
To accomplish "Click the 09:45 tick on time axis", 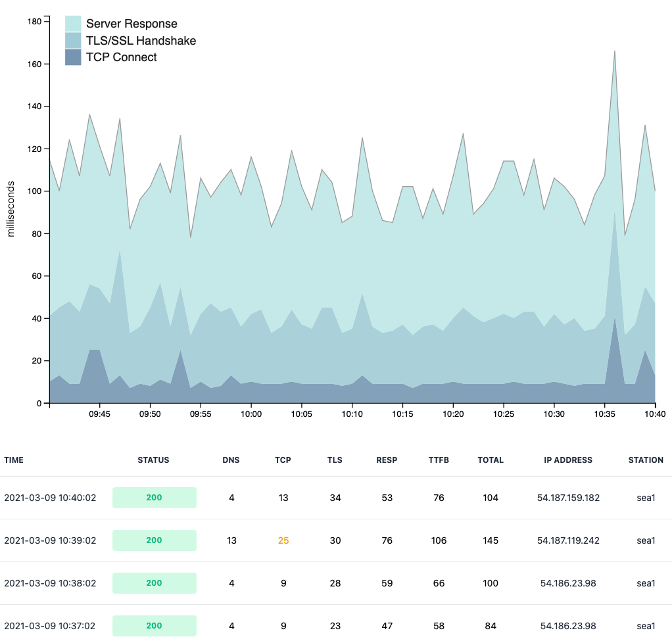I will coord(99,414).
